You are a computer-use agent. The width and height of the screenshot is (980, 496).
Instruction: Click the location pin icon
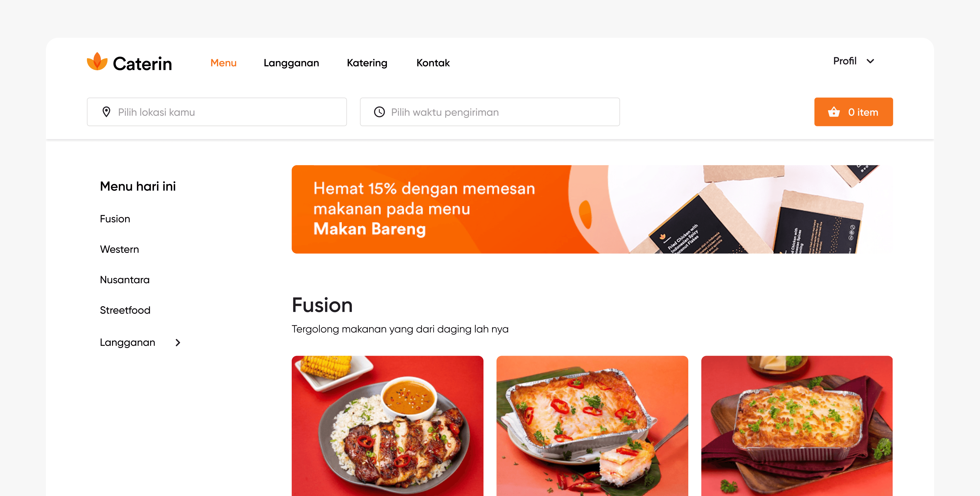pos(106,112)
